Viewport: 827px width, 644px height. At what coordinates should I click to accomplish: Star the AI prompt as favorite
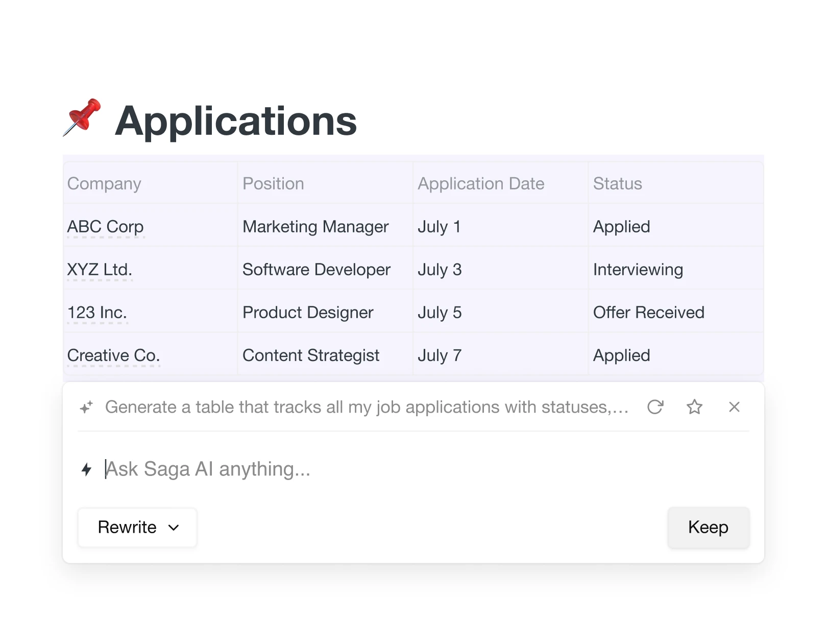(x=694, y=407)
